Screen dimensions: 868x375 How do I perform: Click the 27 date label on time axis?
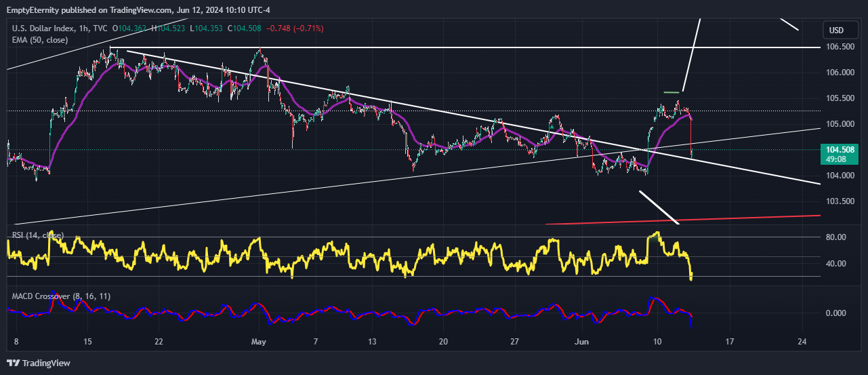click(515, 342)
